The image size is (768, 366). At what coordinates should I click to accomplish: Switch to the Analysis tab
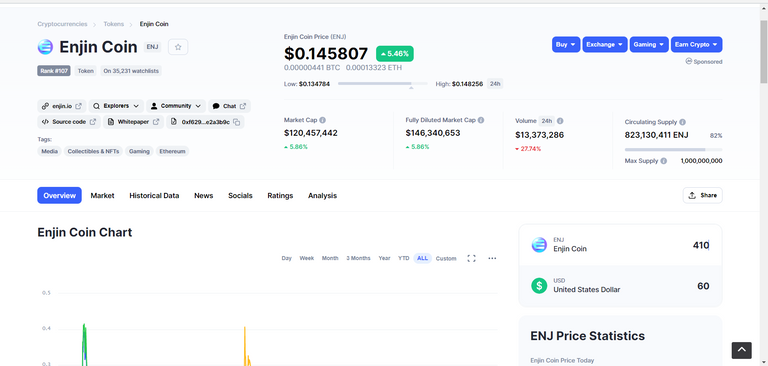(x=322, y=195)
